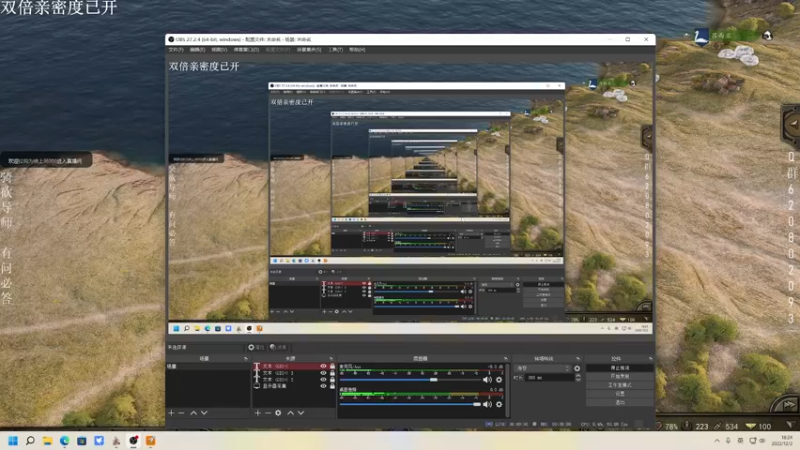Click the 退出 exit button
Viewport: 800px width, 450px height.
tap(620, 403)
